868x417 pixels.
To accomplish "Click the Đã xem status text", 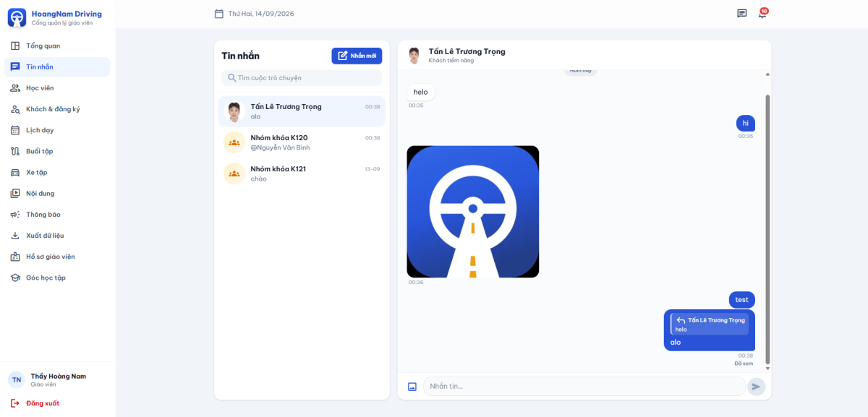I will tap(744, 364).
